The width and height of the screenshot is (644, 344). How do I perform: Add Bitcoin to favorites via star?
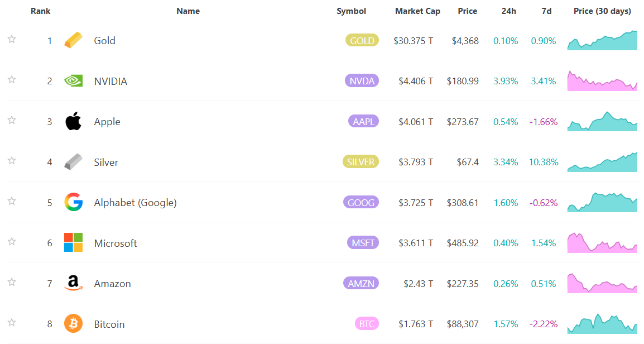click(12, 322)
